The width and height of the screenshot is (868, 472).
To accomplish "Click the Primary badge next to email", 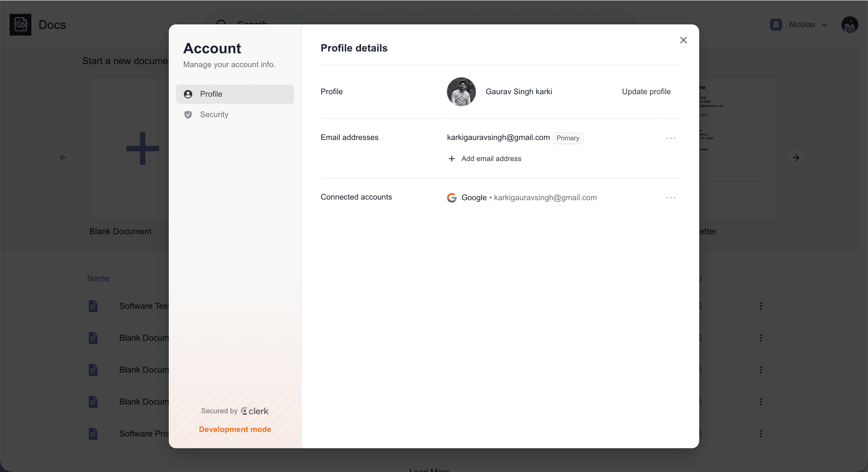I will point(568,138).
